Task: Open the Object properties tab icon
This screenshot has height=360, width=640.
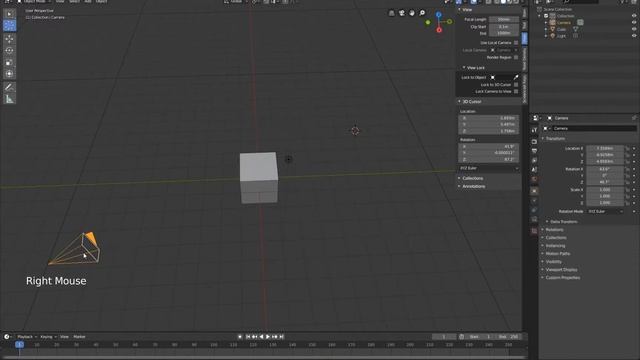Action: click(534, 191)
